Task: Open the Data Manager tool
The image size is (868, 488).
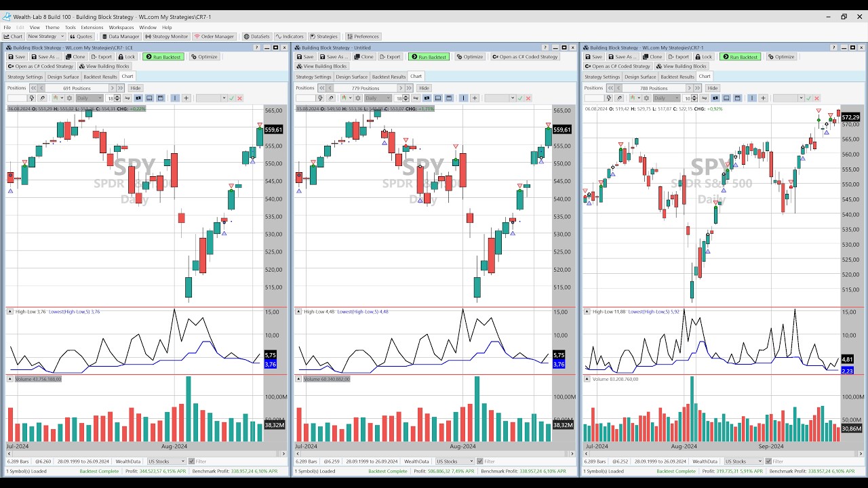Action: (121, 37)
